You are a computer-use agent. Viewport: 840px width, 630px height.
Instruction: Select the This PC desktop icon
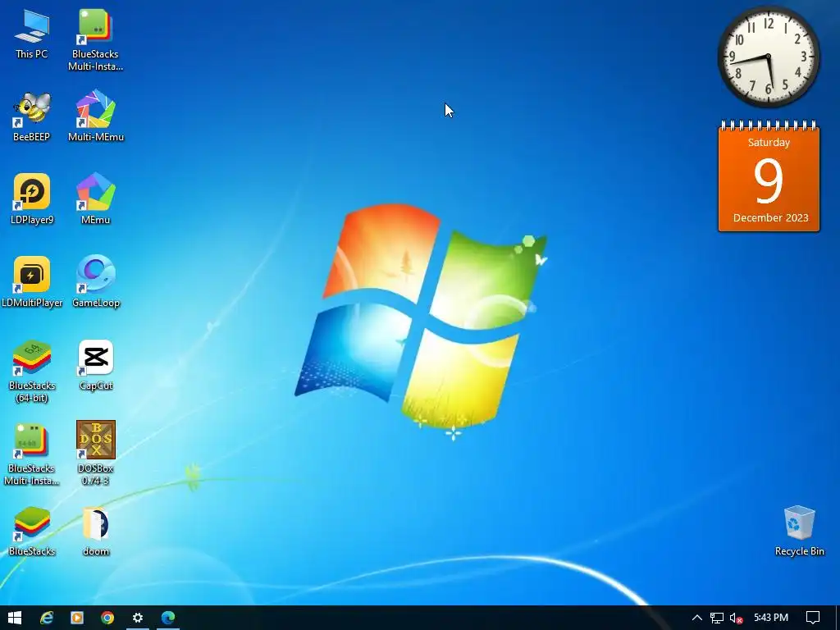point(32,34)
